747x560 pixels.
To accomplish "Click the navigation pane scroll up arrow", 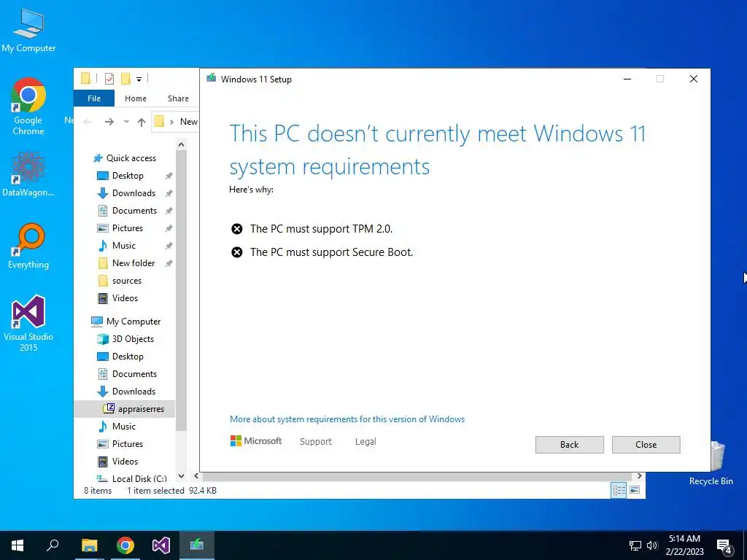I will tap(181, 144).
